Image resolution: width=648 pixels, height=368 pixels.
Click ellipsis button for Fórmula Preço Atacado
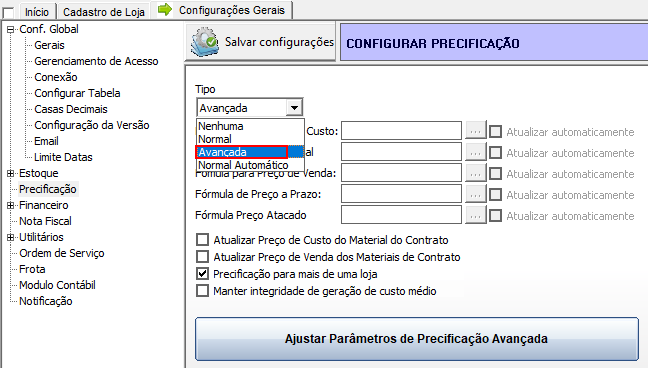[x=475, y=215]
